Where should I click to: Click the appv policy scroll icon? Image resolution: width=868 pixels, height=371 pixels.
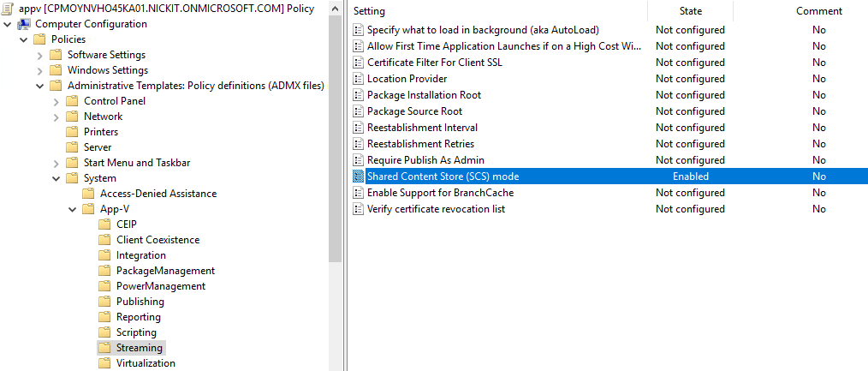7,9
